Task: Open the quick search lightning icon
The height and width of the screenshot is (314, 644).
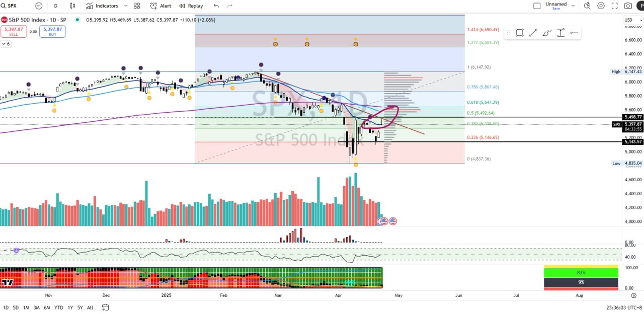Action: click(587, 6)
